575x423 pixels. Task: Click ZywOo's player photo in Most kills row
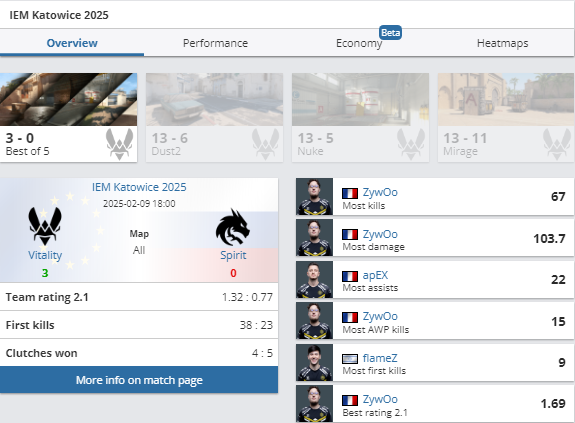314,196
